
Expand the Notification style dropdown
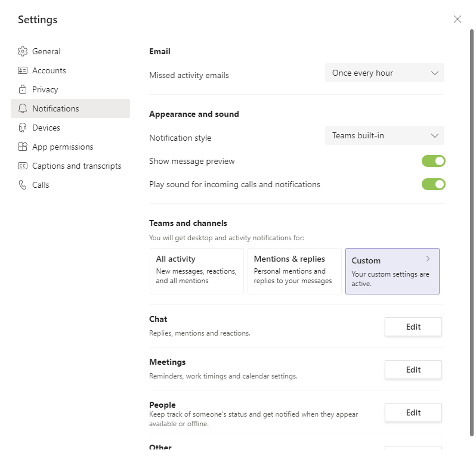pyautogui.click(x=384, y=135)
